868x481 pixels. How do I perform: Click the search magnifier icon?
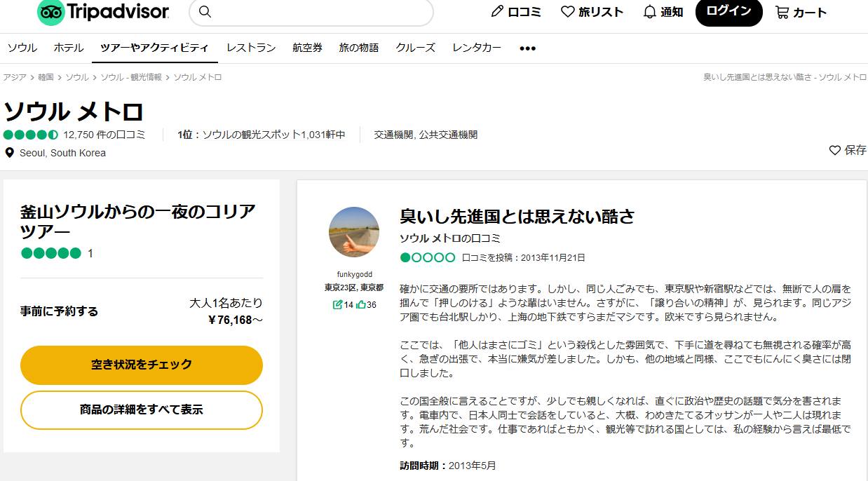point(205,11)
